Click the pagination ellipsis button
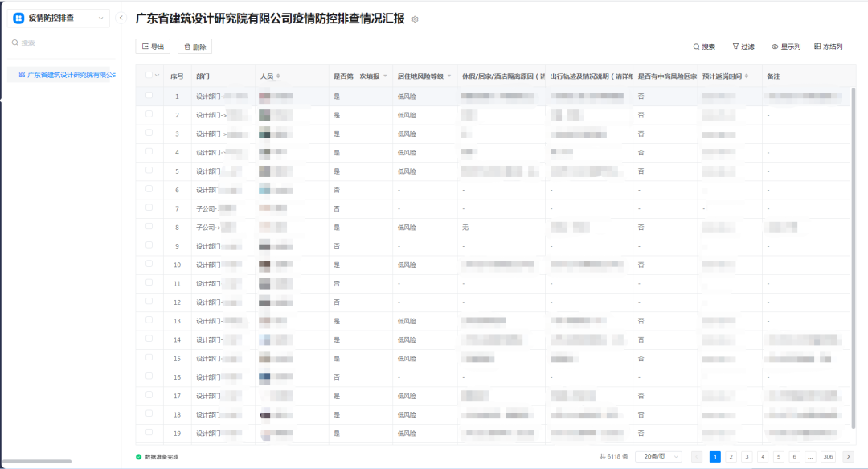Screen dimensions: 868x469 click(810, 457)
